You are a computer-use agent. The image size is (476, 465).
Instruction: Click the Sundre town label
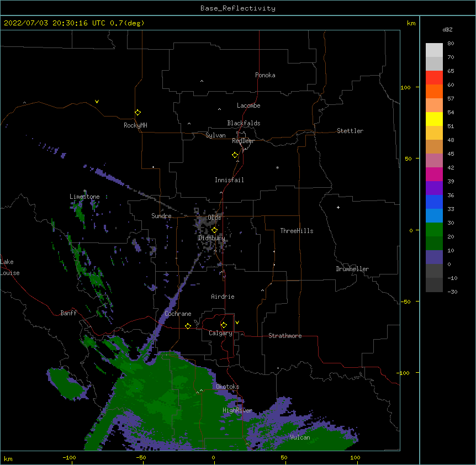(161, 216)
